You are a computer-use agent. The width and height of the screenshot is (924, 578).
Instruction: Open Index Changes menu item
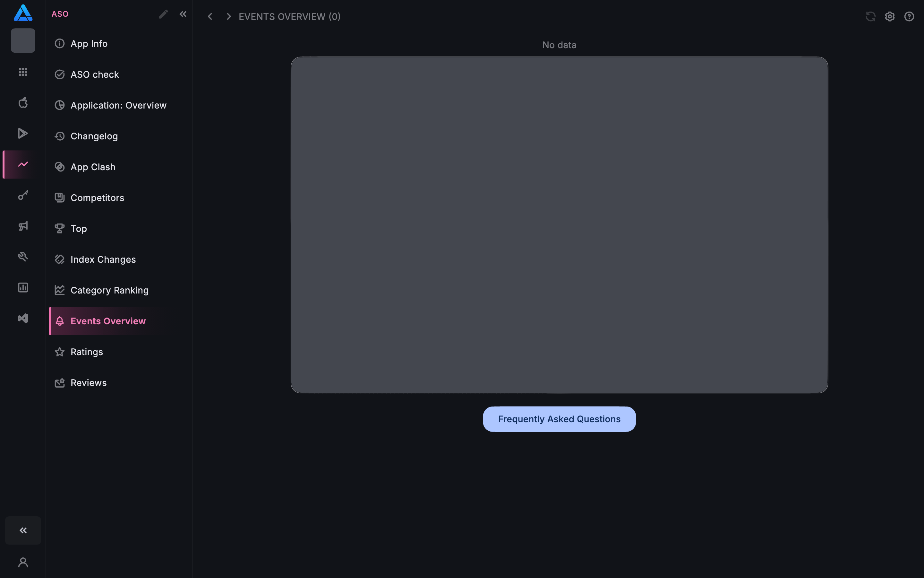pyautogui.click(x=119, y=259)
